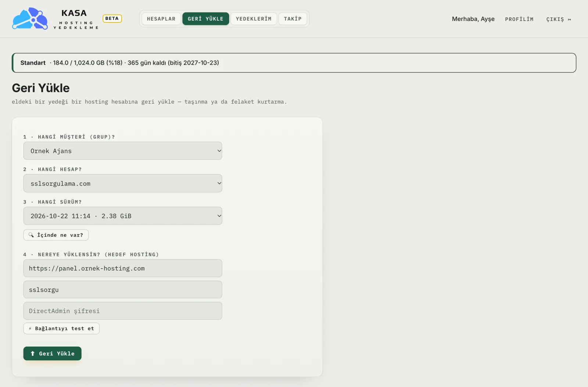This screenshot has width=588, height=387.
Task: Select the Geri Yükle tab
Action: (205, 19)
